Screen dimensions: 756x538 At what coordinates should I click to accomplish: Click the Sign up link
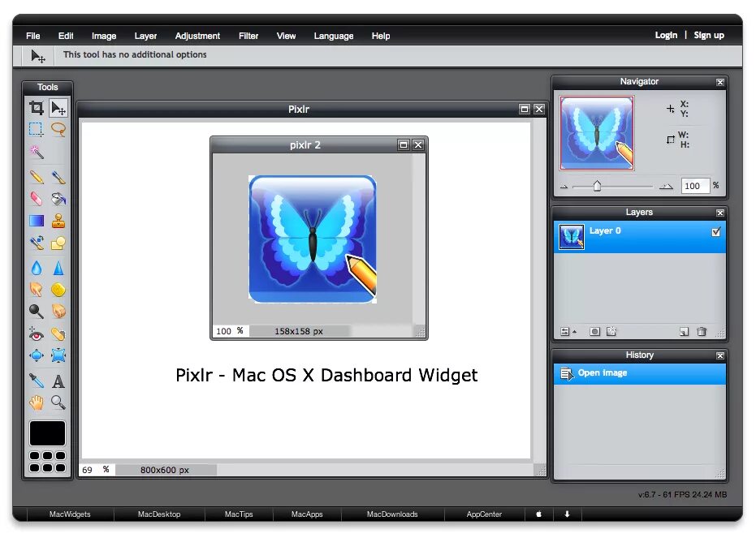pos(709,35)
